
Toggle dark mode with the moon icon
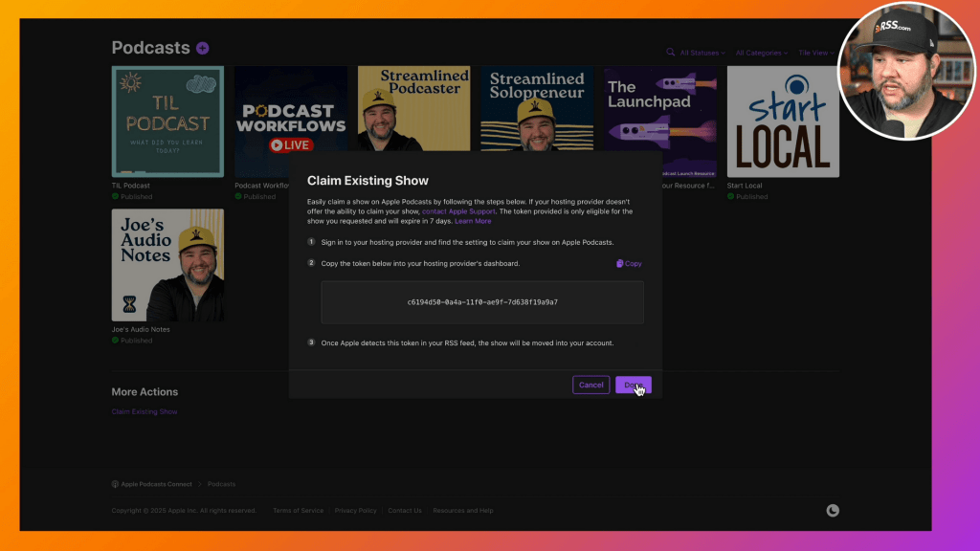coord(833,510)
